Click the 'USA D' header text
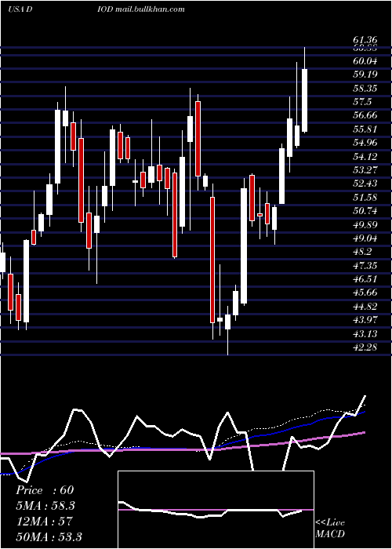 [x=20, y=9]
